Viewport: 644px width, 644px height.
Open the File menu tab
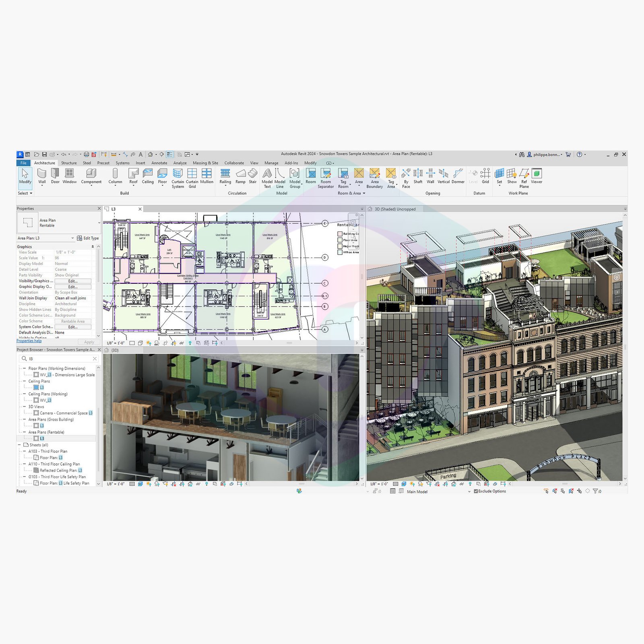(x=23, y=163)
